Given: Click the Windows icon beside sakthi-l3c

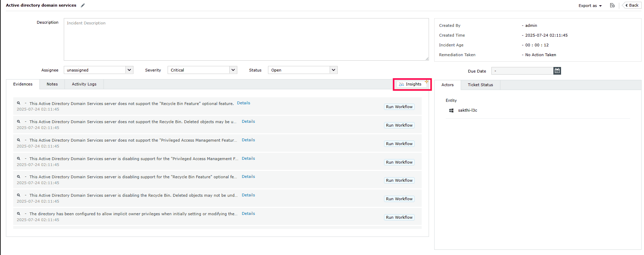Looking at the screenshot, I should click(451, 110).
